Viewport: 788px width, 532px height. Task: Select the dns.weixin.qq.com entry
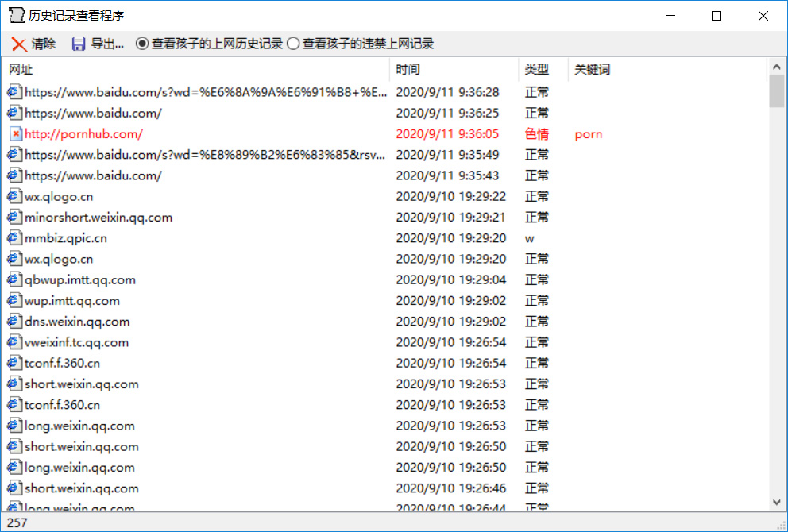tap(77, 322)
